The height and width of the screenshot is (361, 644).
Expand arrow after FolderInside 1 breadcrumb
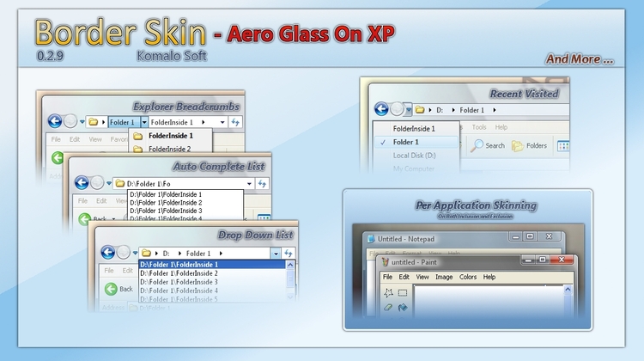point(203,122)
